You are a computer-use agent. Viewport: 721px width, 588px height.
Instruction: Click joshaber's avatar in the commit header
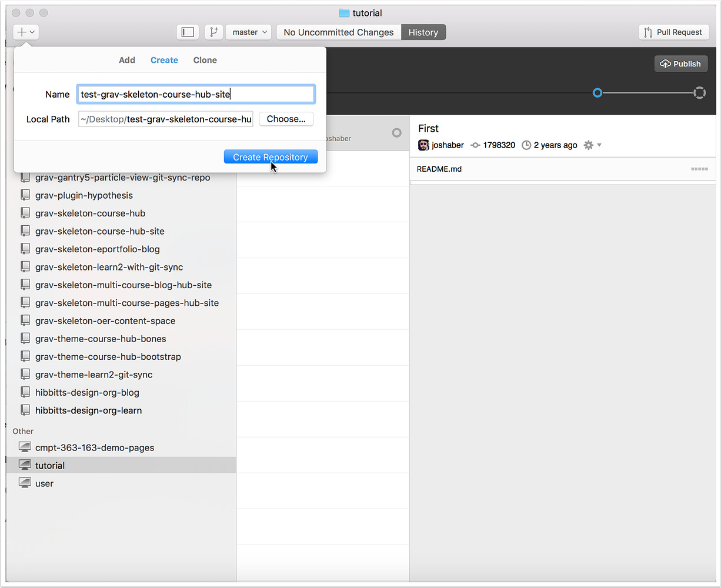coord(423,145)
